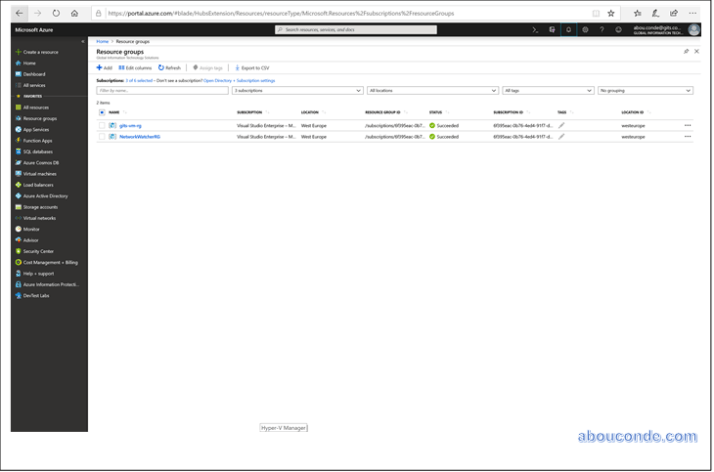Viewport: 714px width, 472px height.
Task: Open Cloud Shell from the top bar
Action: point(535,30)
